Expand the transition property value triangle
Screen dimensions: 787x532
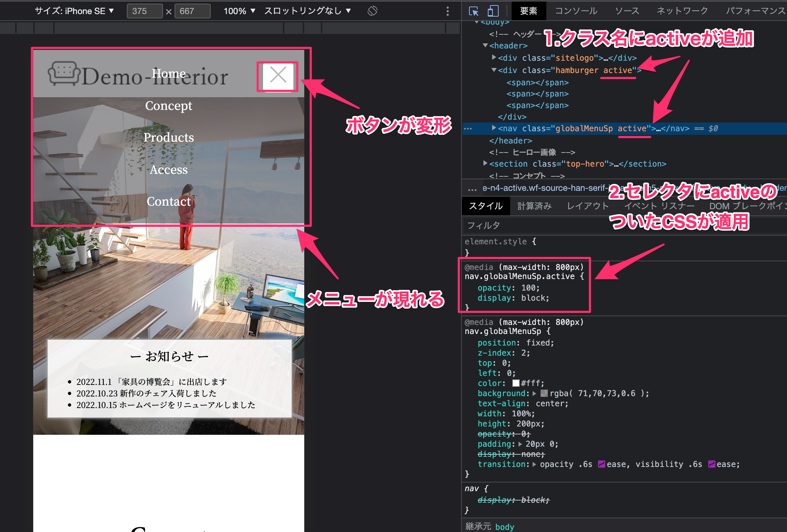pos(534,464)
